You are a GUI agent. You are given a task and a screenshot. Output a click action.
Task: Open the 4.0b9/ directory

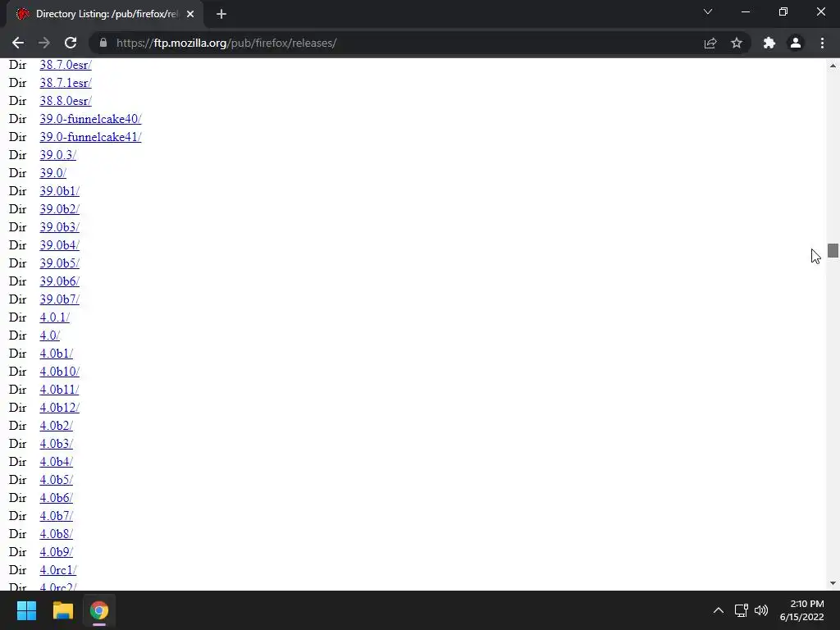[57, 552]
